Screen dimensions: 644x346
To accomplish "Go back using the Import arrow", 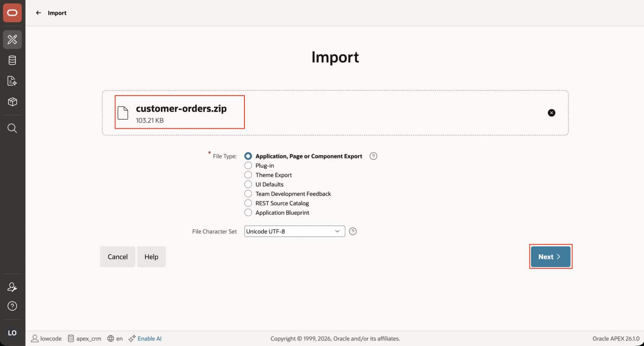I will pyautogui.click(x=39, y=13).
